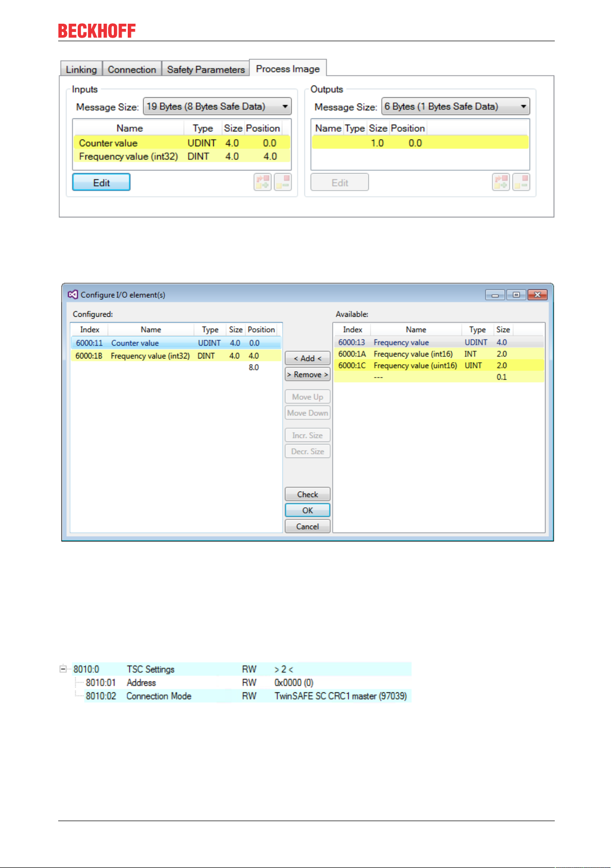This screenshot has height=868, width=614.
Task: Click the > Remove > button
Action: (308, 375)
